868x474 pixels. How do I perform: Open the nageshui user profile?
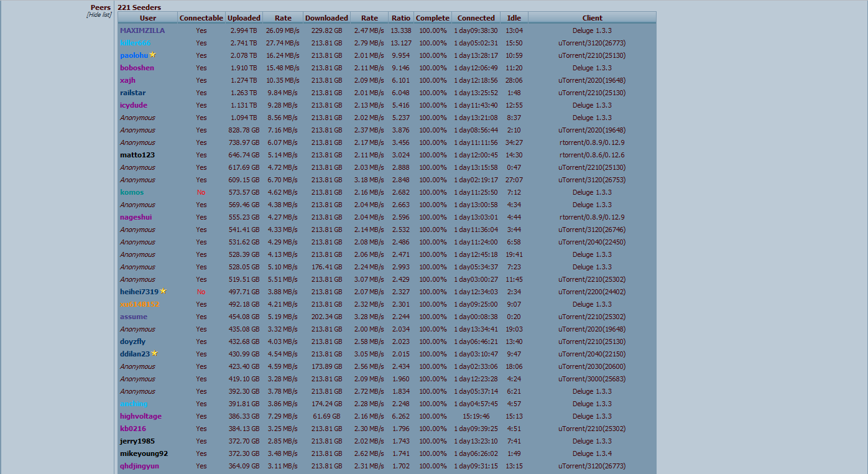click(136, 217)
